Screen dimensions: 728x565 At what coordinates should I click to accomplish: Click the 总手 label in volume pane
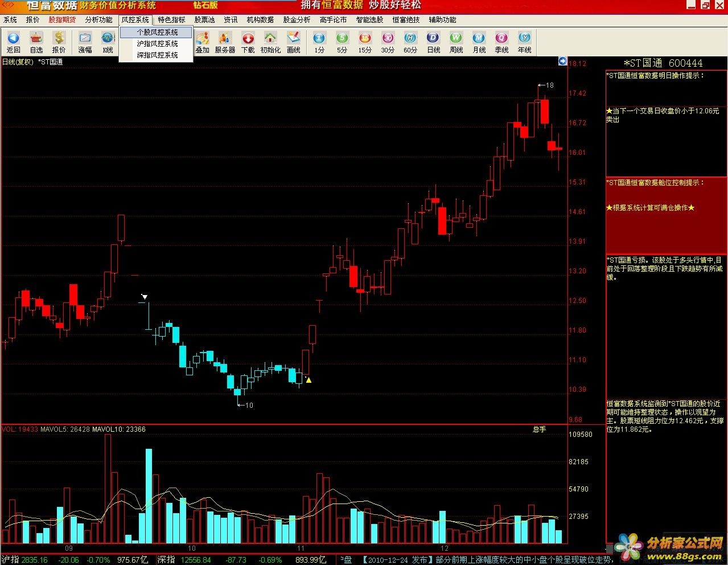pos(540,429)
